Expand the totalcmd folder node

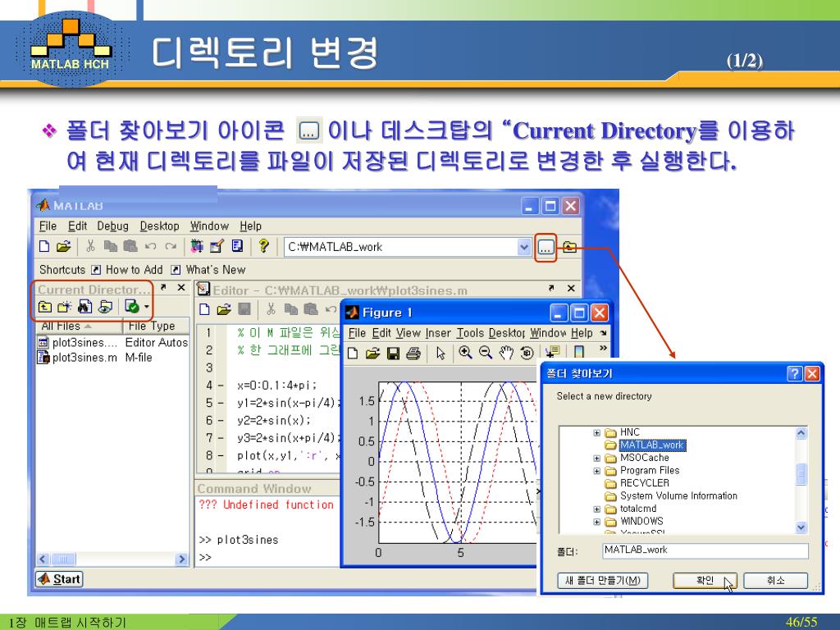click(x=597, y=509)
